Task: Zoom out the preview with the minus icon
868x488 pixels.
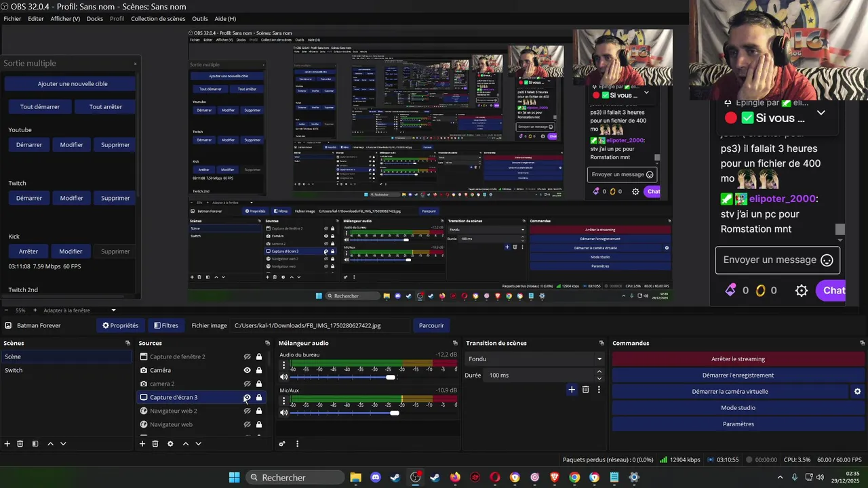Action: click(6, 310)
